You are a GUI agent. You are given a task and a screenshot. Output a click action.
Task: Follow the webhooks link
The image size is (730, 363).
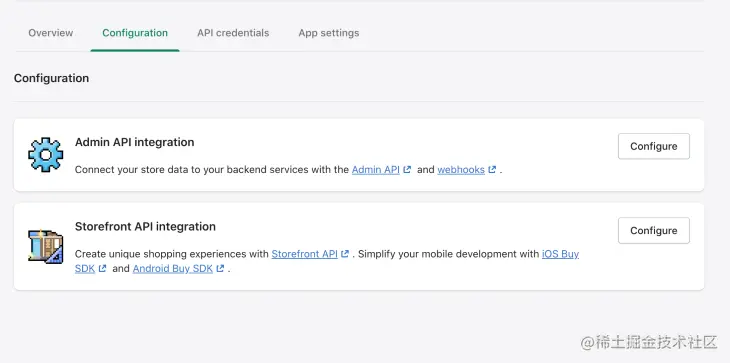461,169
